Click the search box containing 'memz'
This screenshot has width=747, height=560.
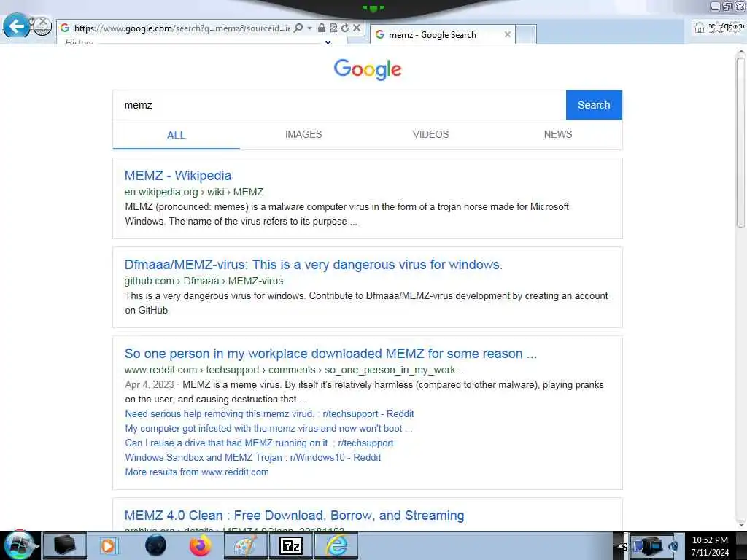[x=339, y=105]
